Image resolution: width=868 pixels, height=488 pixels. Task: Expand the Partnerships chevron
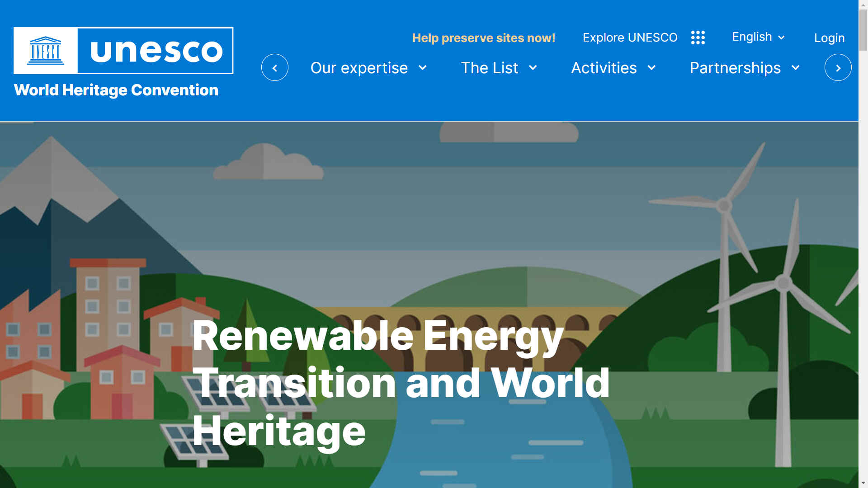tap(796, 68)
